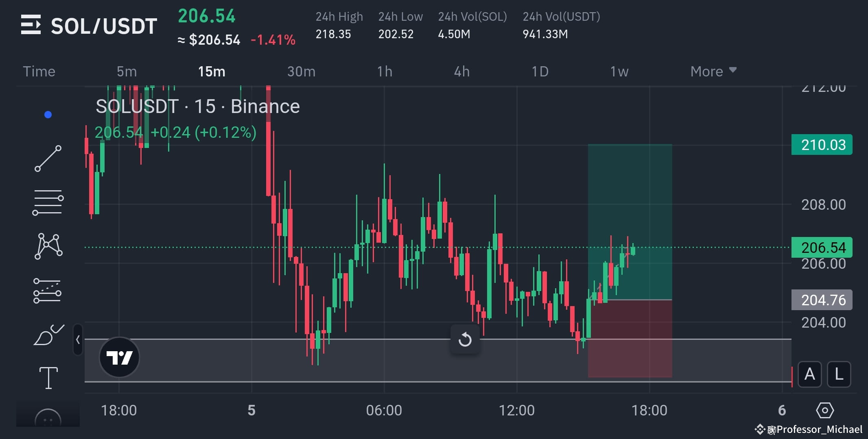Click the pair list icon beside SOL/USDT
Viewport: 868px width, 439px height.
pyautogui.click(x=31, y=24)
